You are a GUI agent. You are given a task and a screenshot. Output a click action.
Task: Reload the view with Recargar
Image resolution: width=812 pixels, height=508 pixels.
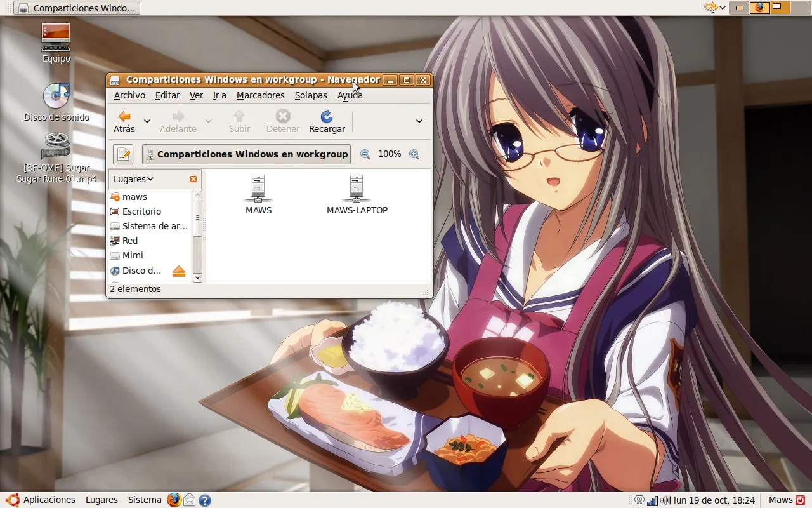[x=327, y=121]
